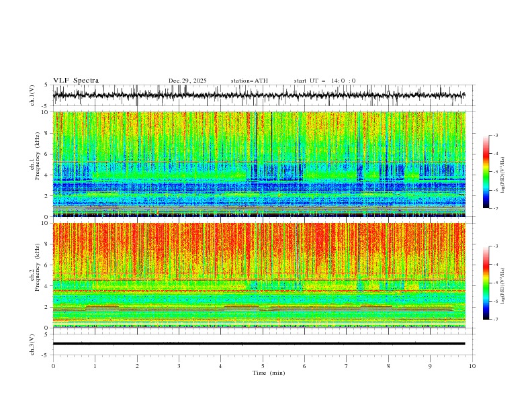Click the "log(PSD)(V²/Hz)" label beside the ch.2 color bar

point(503,285)
